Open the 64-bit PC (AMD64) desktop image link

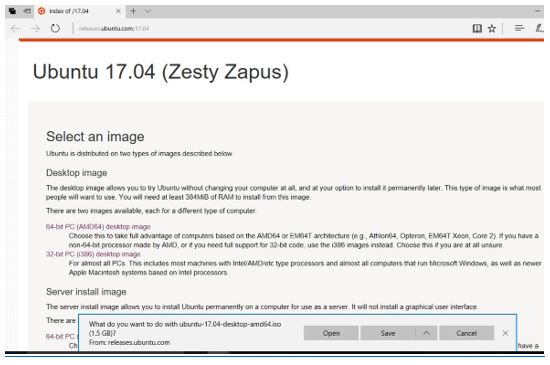pos(98,227)
